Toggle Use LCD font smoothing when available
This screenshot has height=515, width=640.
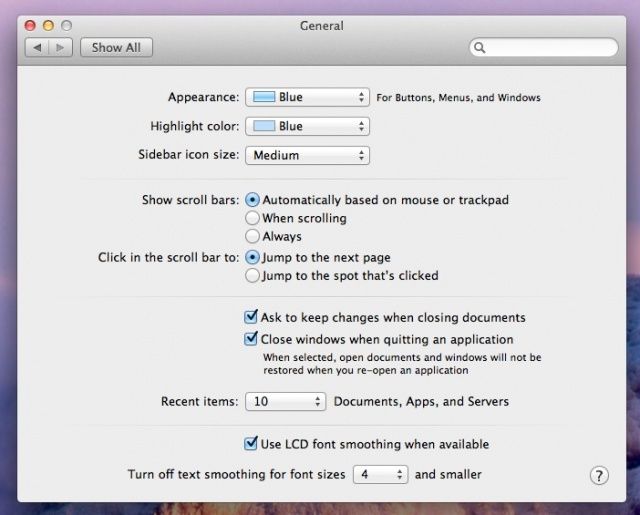pyautogui.click(x=252, y=444)
